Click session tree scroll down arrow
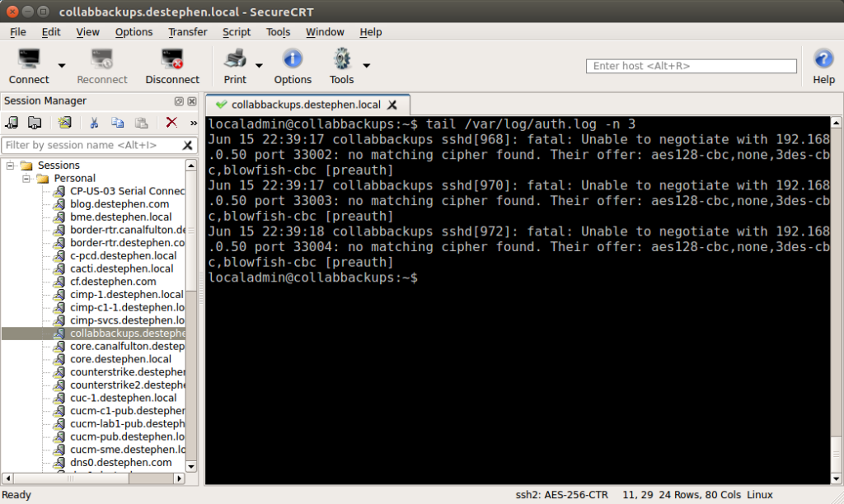Image resolution: width=844 pixels, height=504 pixels. tap(191, 466)
